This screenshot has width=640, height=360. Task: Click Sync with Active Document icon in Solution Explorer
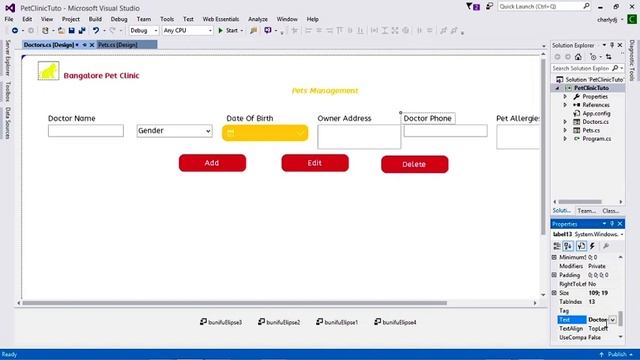[609, 57]
